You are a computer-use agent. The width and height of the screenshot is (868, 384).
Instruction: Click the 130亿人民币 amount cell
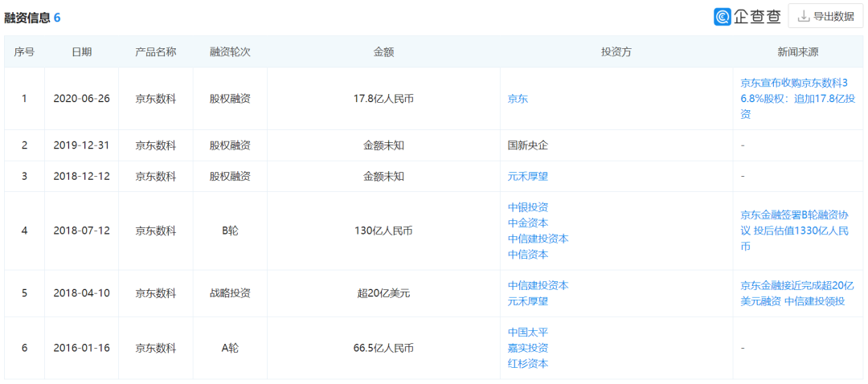coord(383,231)
